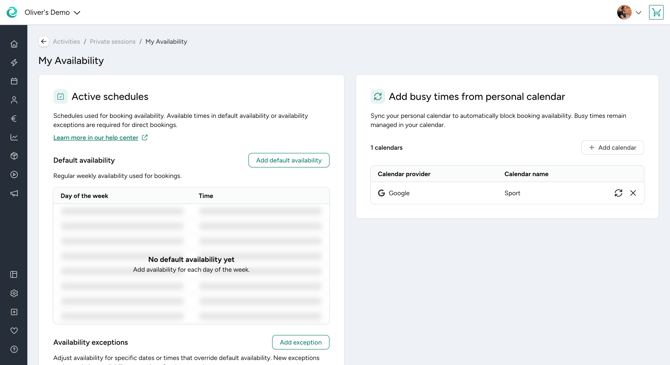The height and width of the screenshot is (365, 670).
Task: Click the '1 calendars' count label
Action: coord(386,147)
